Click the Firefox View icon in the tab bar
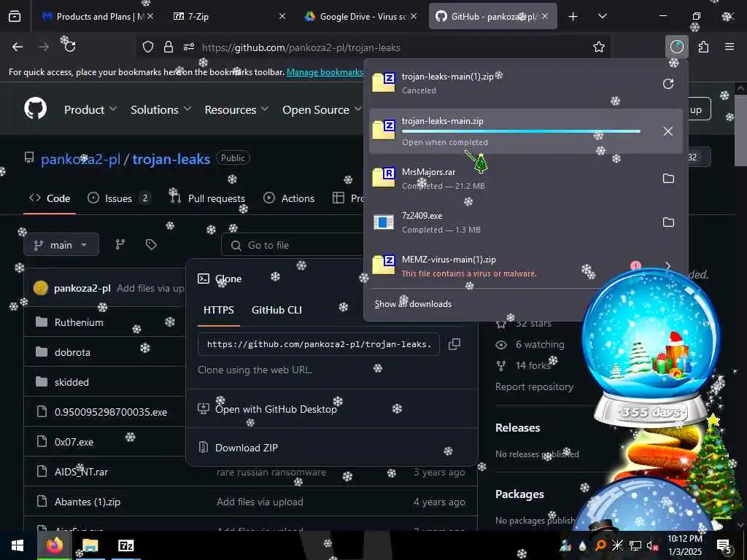Screen dimensions: 747x560 click(x=15, y=16)
